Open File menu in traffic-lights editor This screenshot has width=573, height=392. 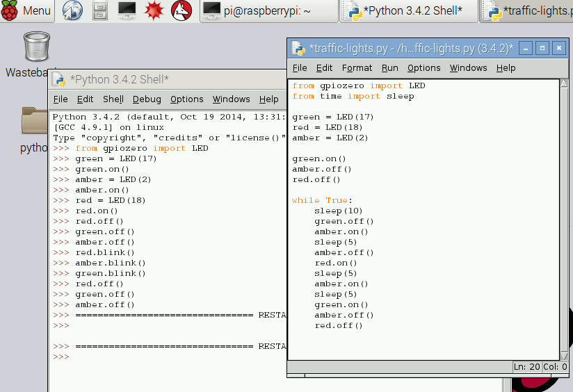click(x=300, y=67)
